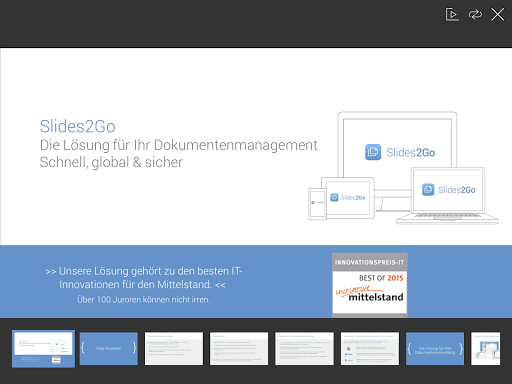Click the Slides2Go icon on the monitor
The image size is (512, 384).
[373, 152]
